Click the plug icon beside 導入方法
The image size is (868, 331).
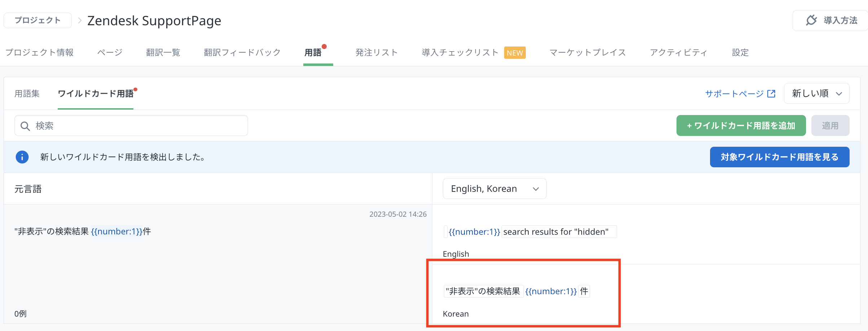(x=811, y=20)
